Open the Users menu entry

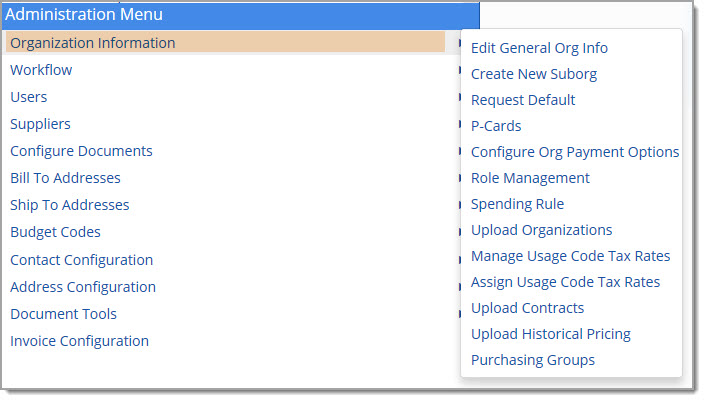point(29,97)
